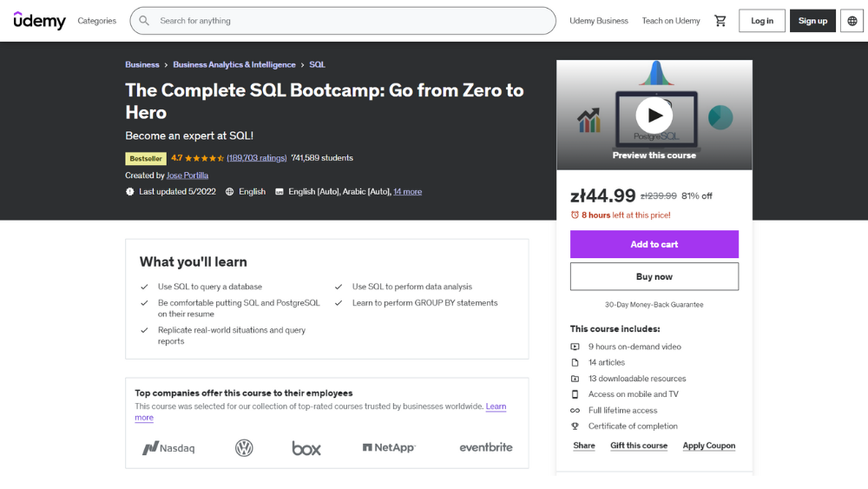
Task: Go to Business breadcrumb
Action: (141, 64)
